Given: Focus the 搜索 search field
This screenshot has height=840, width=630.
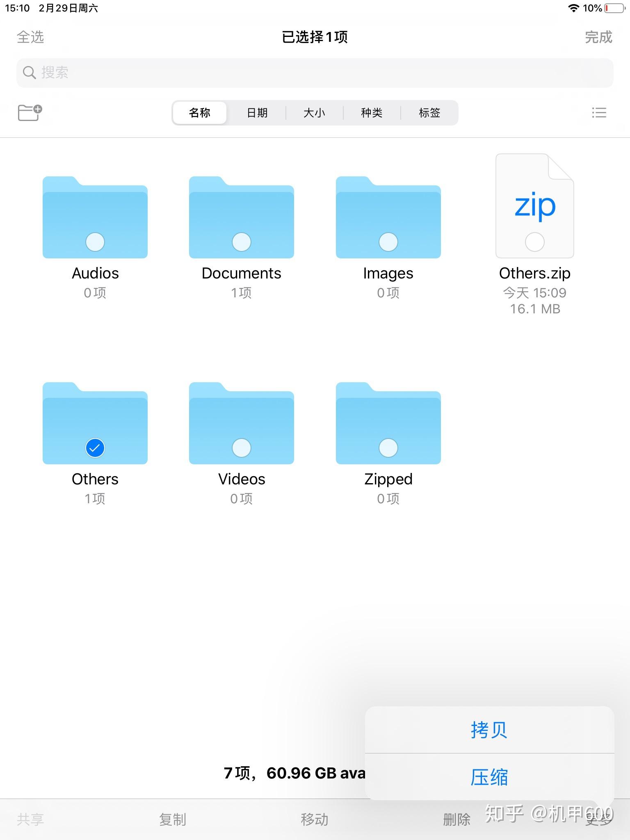Looking at the screenshot, I should pos(315,73).
